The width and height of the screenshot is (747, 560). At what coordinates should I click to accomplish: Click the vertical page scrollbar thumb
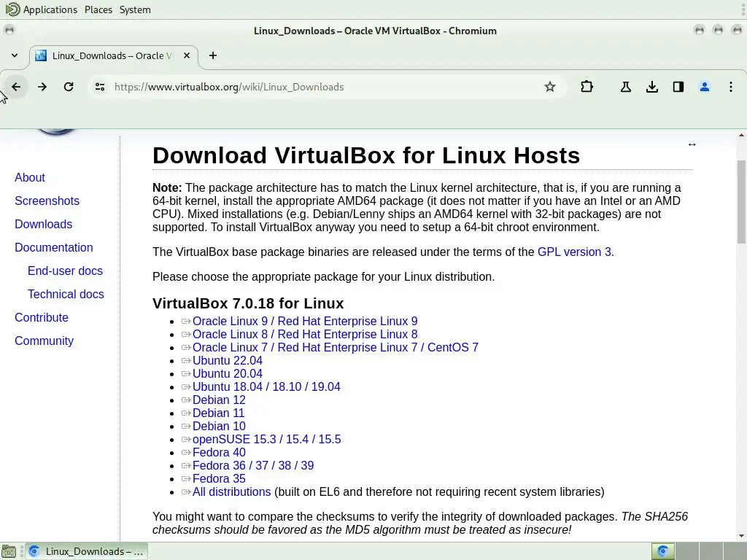point(741,203)
